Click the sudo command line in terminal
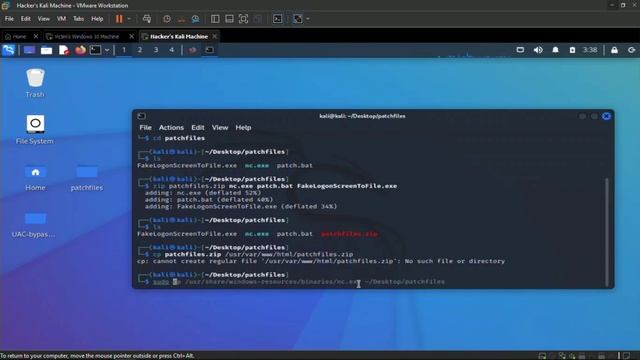The height and width of the screenshot is (360, 640). (x=299, y=282)
